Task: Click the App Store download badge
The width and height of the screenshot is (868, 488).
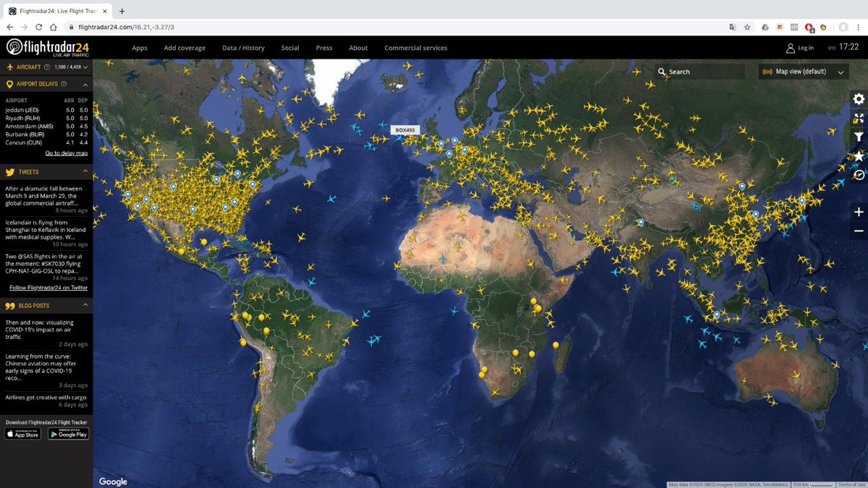Action: click(x=22, y=434)
